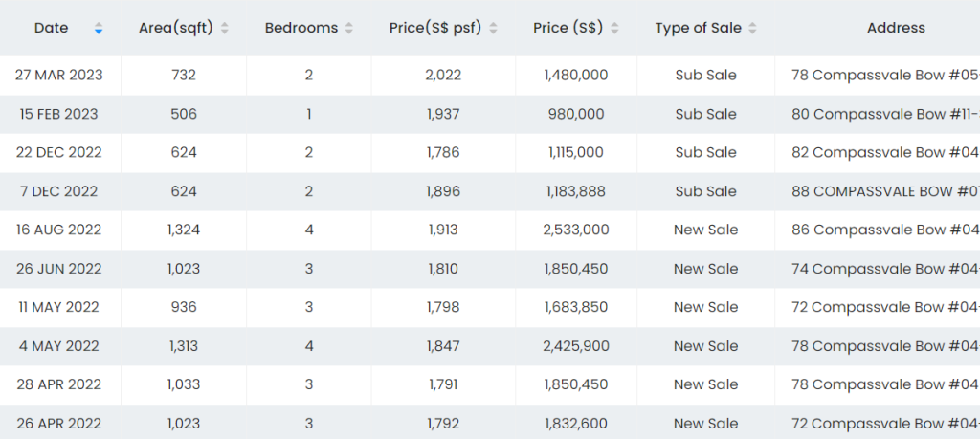Click the Address column header
Screen dimensions: 980x439
tap(895, 28)
